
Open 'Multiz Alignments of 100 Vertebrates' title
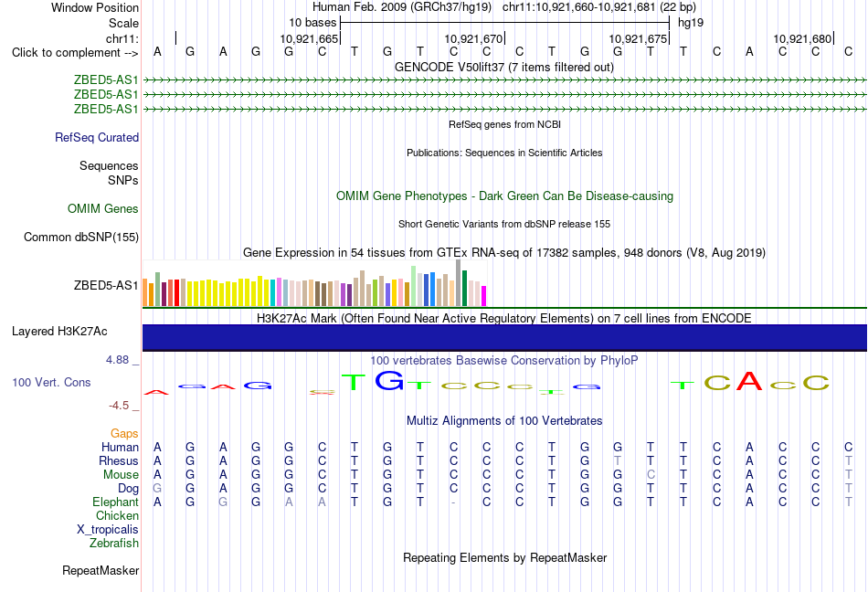click(504, 420)
